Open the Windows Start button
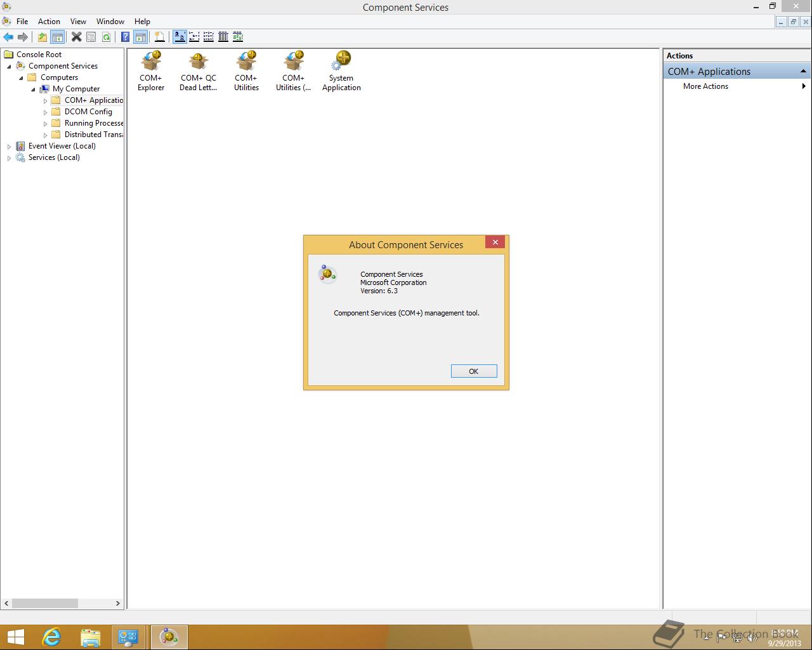 pos(15,637)
